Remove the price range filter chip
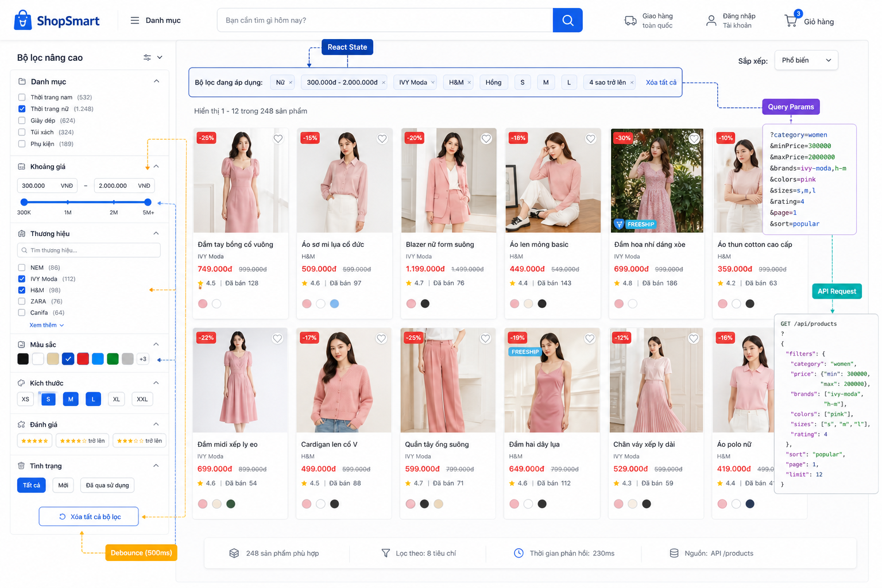This screenshot has height=588, width=882. pos(384,83)
